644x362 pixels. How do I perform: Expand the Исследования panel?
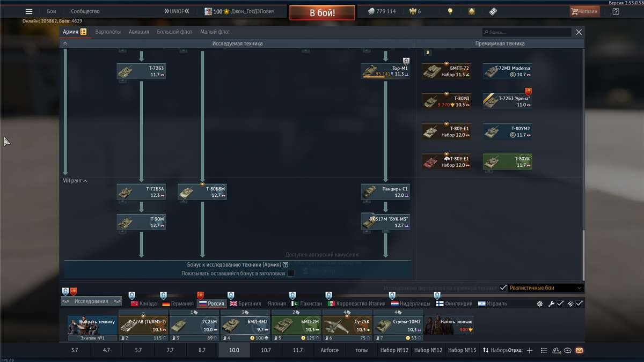pos(91,301)
